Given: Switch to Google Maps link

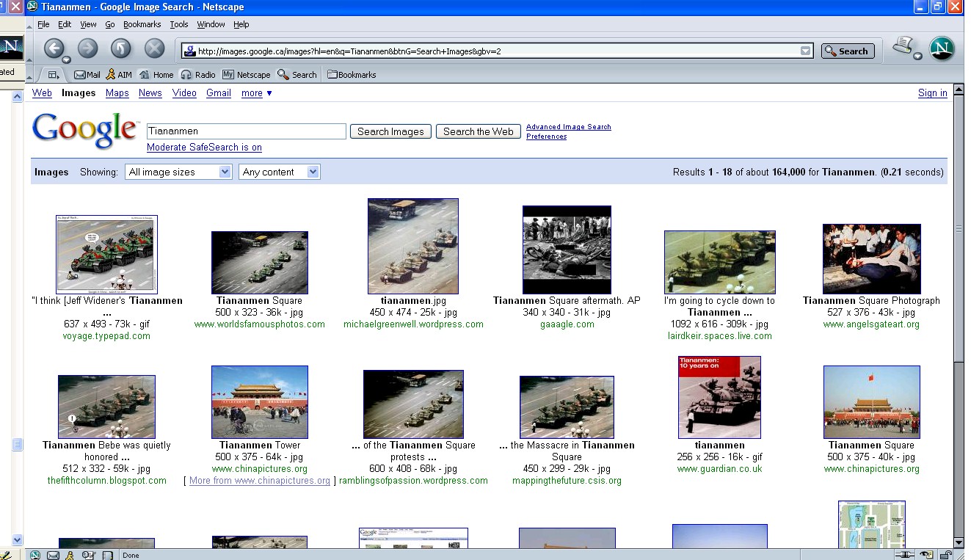Looking at the screenshot, I should [x=117, y=93].
